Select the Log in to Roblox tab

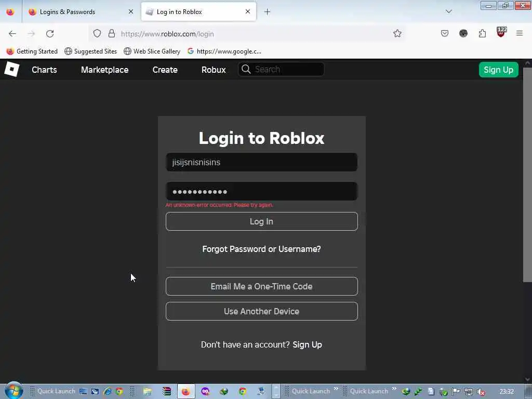coord(198,11)
